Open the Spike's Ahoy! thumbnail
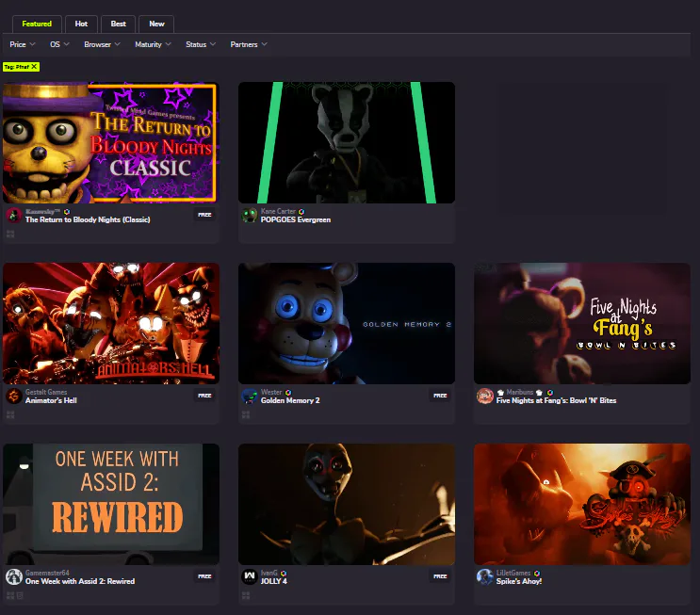This screenshot has height=615, width=700. 582,504
